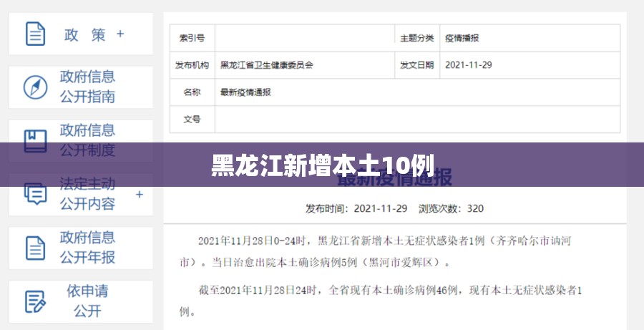Click the paragraph starting 2021年11月28日0-24时
The width and height of the screenshot is (644, 330).
point(375,251)
